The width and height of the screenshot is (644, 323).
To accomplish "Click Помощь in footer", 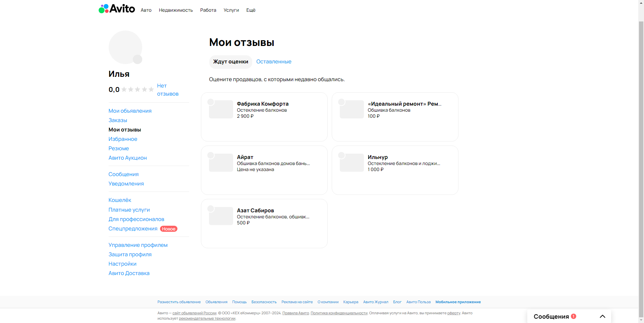I will 239,302.
